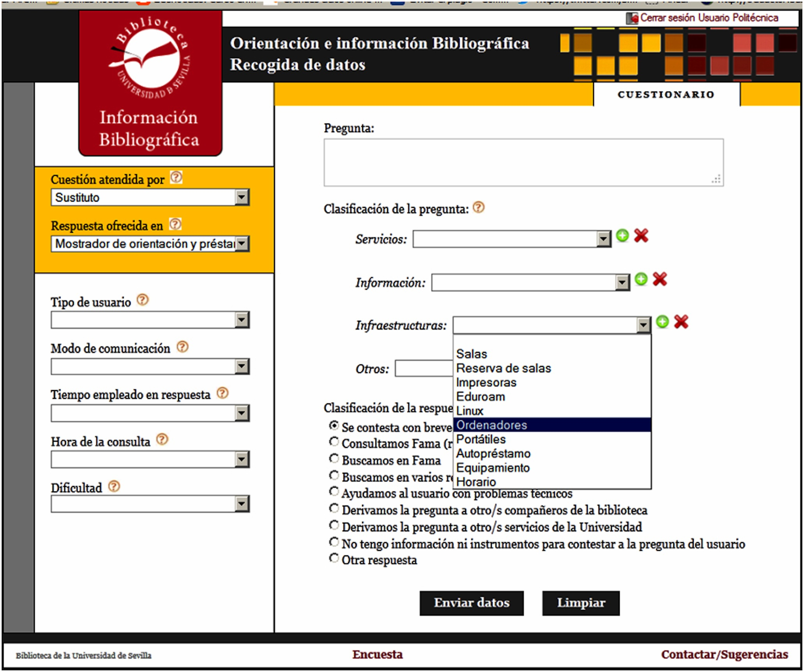Open the Respuesta ofrecida en dropdown
The image size is (804, 672).
[150, 244]
